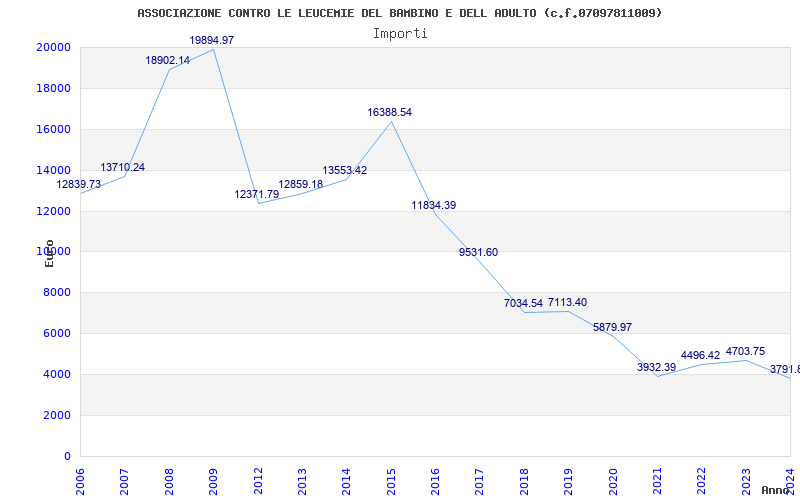Click the x-axis year 2016
This screenshot has width=800, height=500.
point(435,481)
